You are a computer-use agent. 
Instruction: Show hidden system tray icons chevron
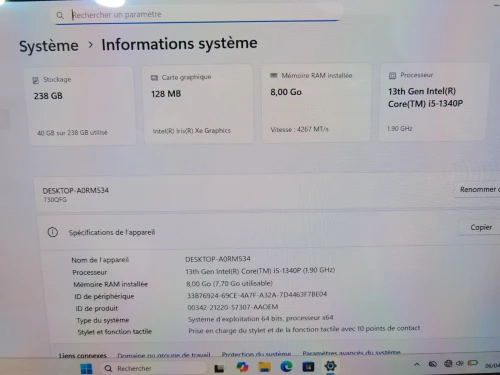pyautogui.click(x=417, y=364)
